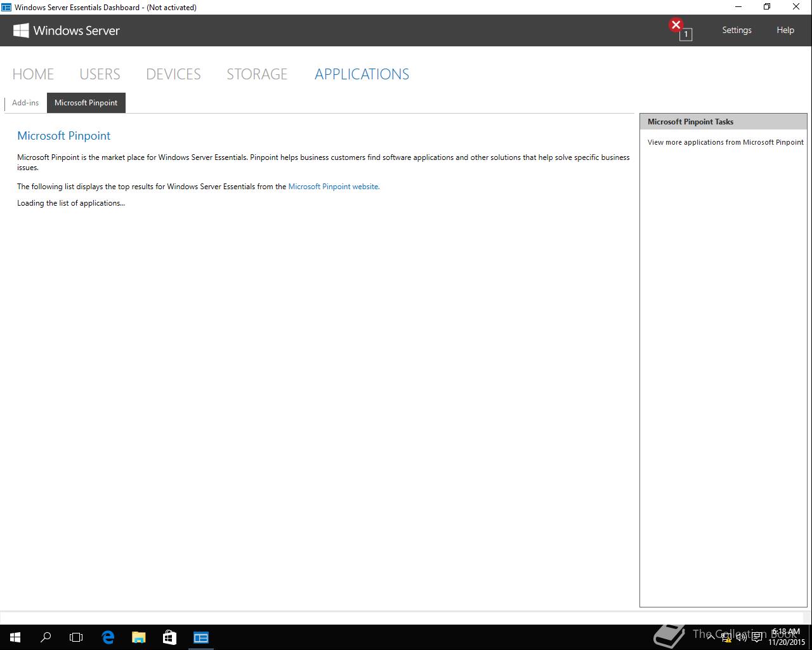Viewport: 812px width, 650px height.
Task: Open the DEVICES section
Action: pyautogui.click(x=173, y=74)
